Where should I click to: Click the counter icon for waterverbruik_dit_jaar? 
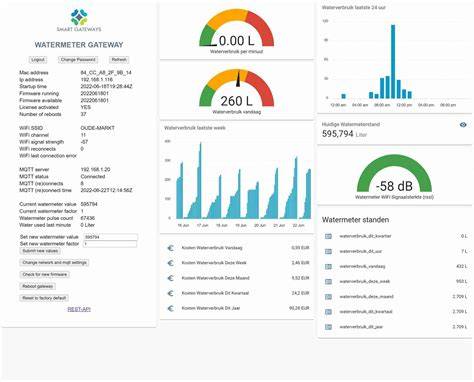pos(328,327)
